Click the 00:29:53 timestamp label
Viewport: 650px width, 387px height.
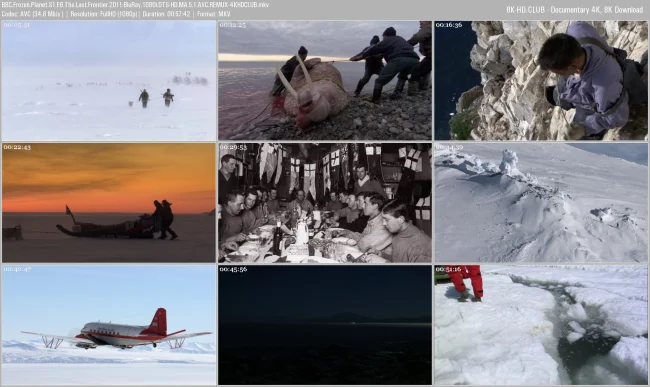coord(233,147)
